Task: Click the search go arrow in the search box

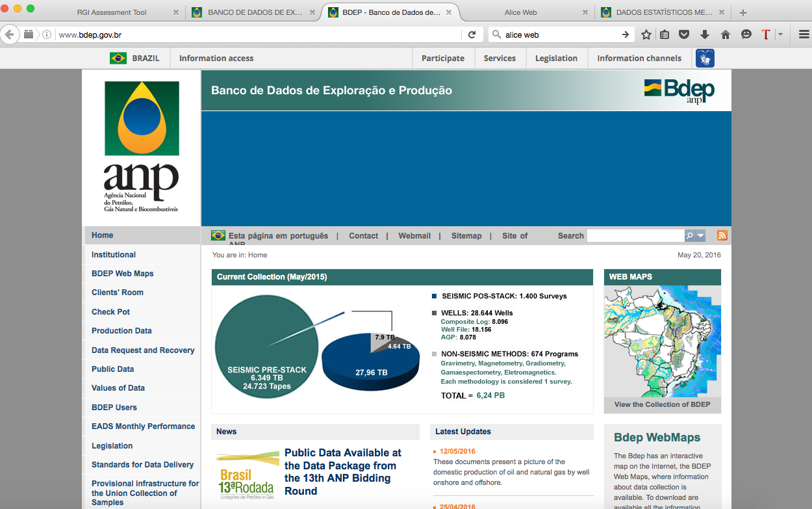Action: coord(626,34)
